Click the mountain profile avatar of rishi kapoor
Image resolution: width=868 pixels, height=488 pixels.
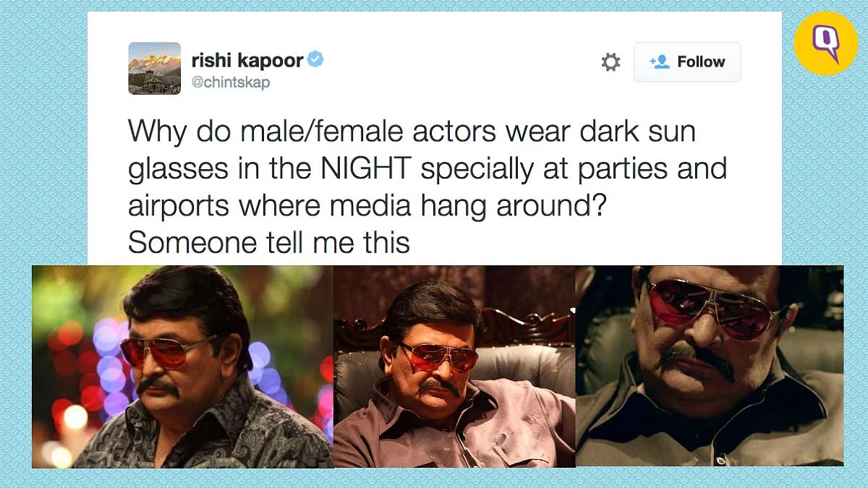[155, 68]
